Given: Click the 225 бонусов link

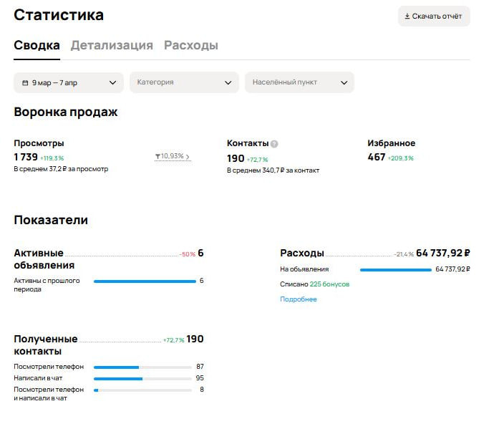Looking at the screenshot, I should point(329,284).
